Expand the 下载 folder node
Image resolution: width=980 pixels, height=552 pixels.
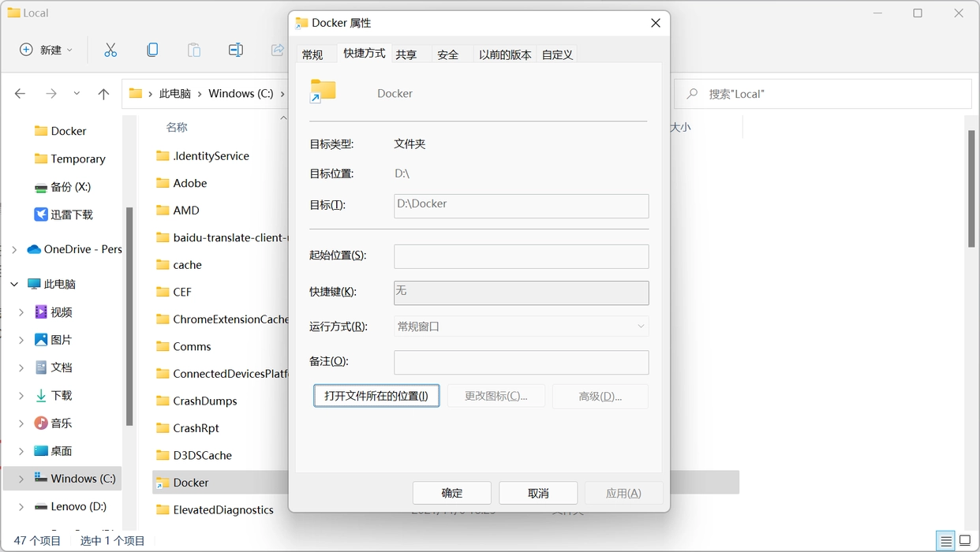[x=21, y=396]
